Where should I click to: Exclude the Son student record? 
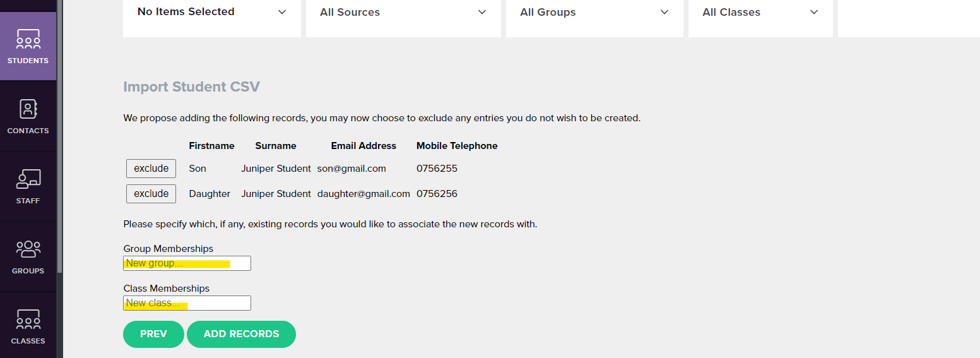click(151, 169)
